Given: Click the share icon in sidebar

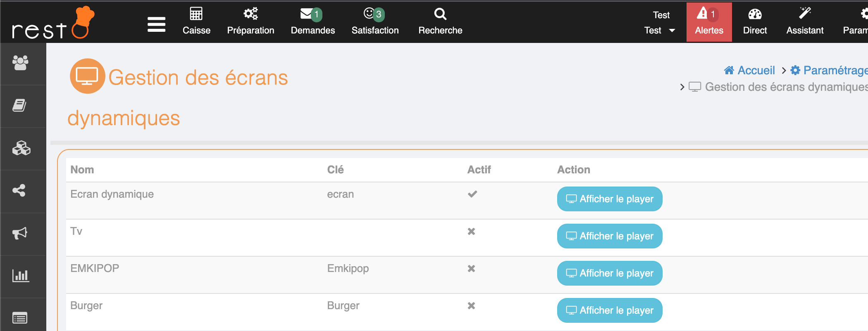Looking at the screenshot, I should coord(19,190).
